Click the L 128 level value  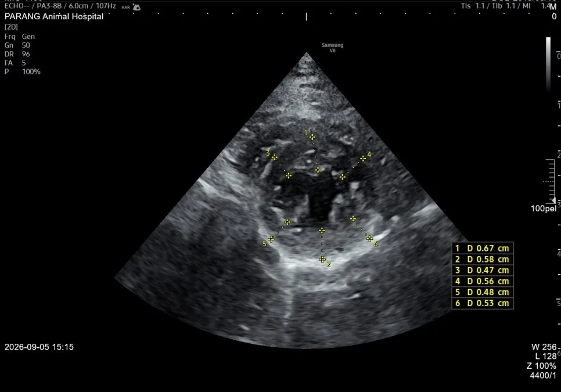coord(546,356)
